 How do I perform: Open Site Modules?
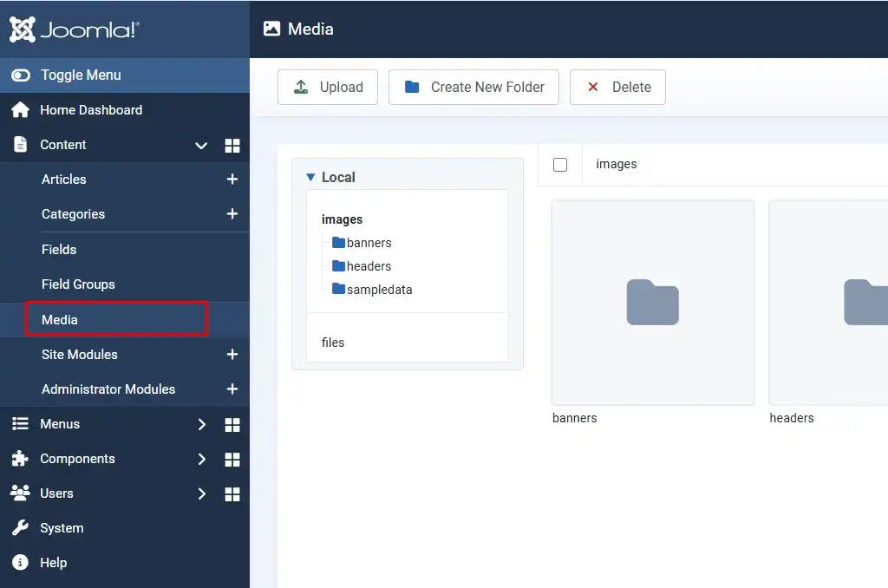79,355
